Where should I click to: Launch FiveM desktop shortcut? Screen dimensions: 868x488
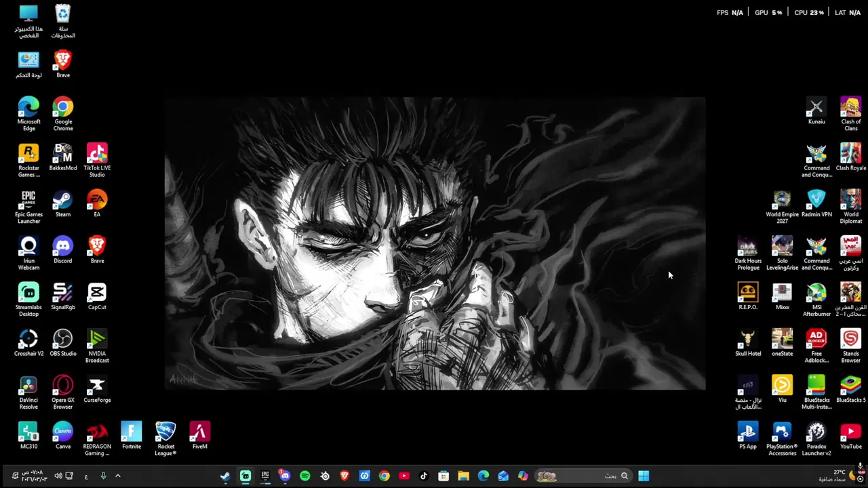point(199,435)
